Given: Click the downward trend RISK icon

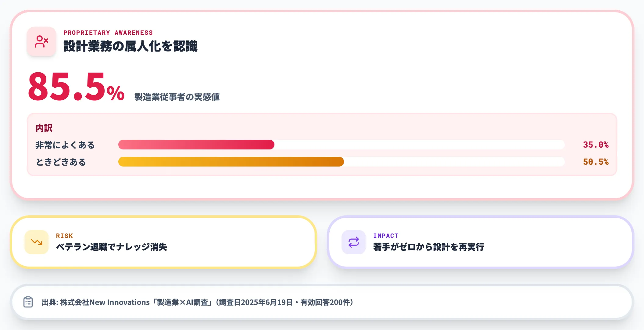Looking at the screenshot, I should 37,242.
